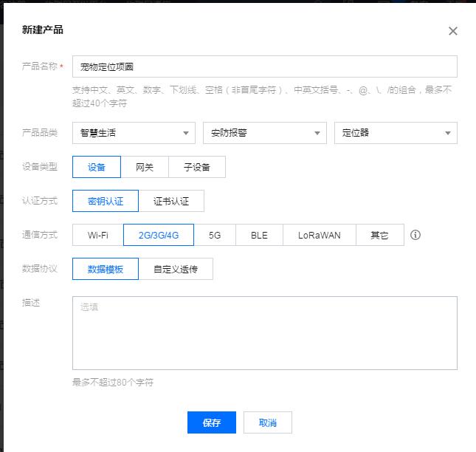Choose Wi-Fi communication method
Viewport: 476px width, 452px height.
coord(98,235)
